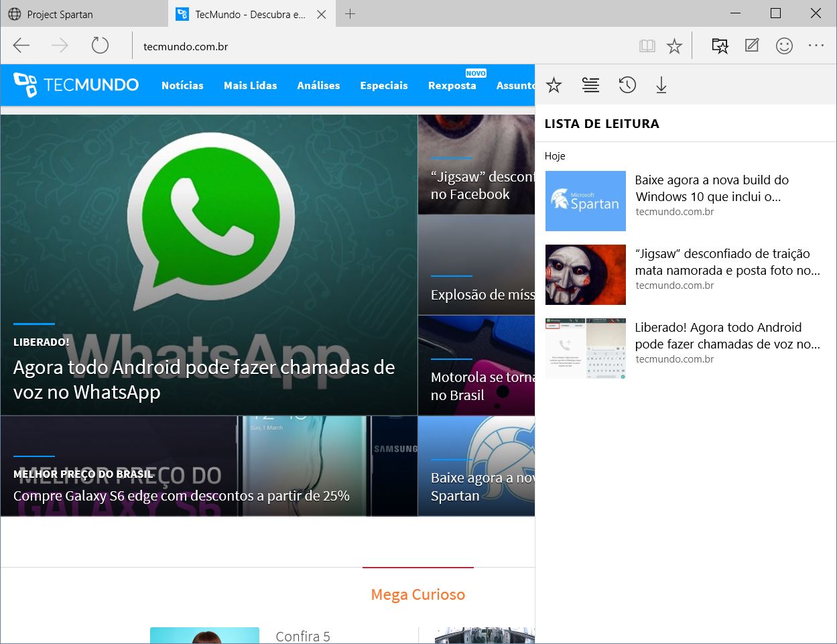The width and height of the screenshot is (837, 644).
Task: Open the Análises section
Action: click(x=318, y=86)
